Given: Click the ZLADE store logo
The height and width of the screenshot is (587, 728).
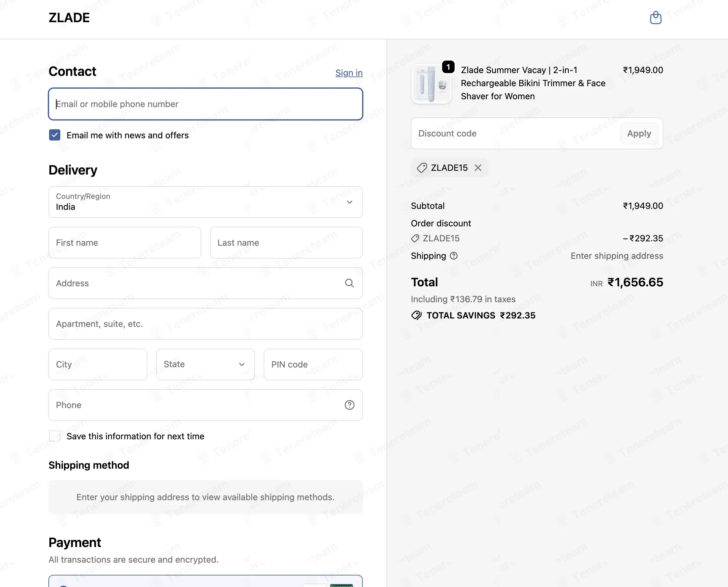Looking at the screenshot, I should coord(69,17).
